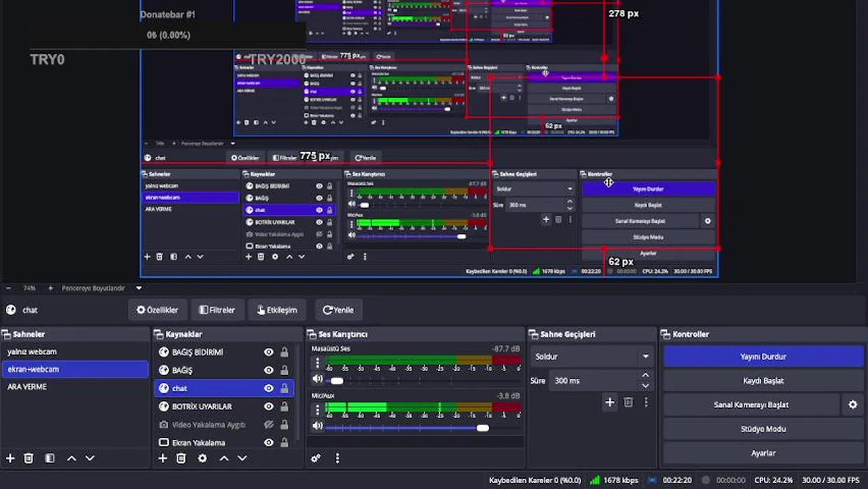Viewport: 868px width, 489px height.
Task: Add a new scene transition
Action: point(610,403)
